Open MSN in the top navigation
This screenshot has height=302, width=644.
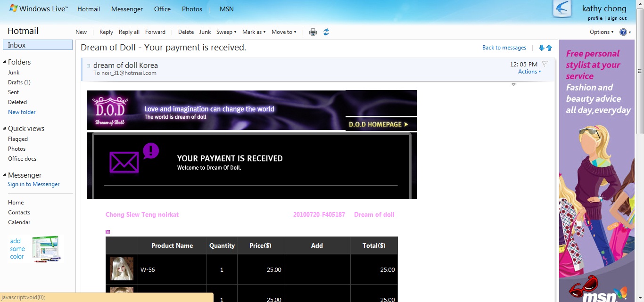pos(226,9)
